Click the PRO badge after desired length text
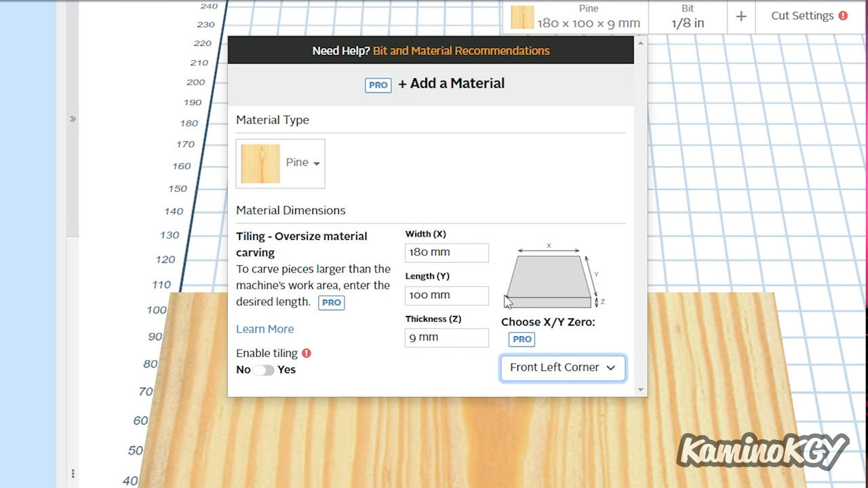The height and width of the screenshot is (488, 868). coord(332,303)
